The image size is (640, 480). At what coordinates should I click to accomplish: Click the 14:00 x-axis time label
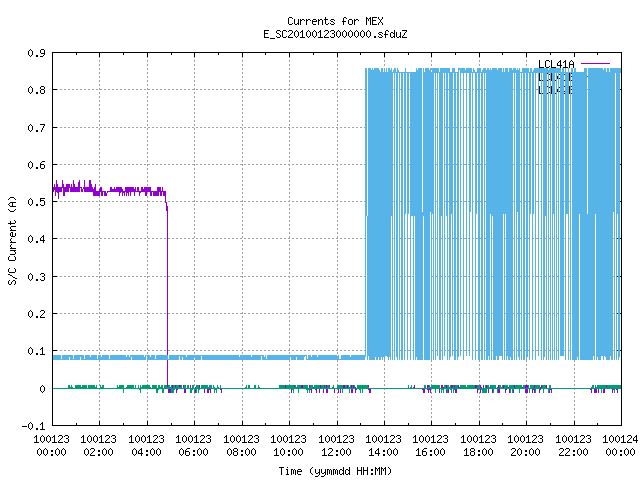point(383,452)
